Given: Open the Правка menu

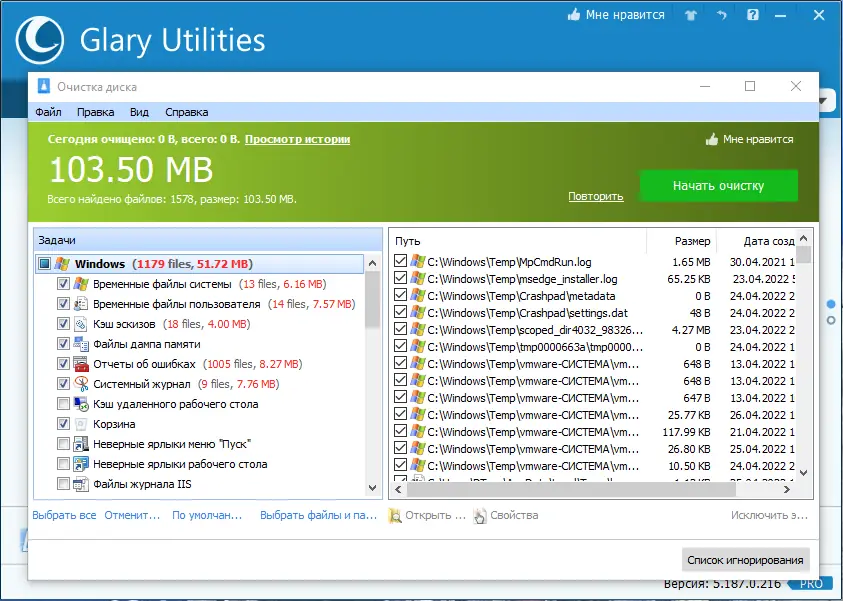Looking at the screenshot, I should [x=95, y=112].
